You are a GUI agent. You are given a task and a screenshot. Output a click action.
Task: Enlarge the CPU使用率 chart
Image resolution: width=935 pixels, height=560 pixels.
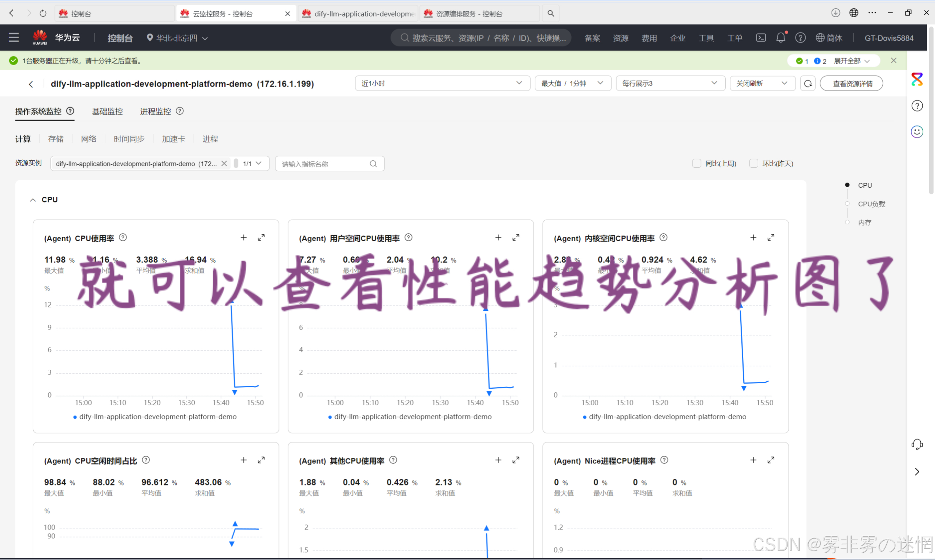click(261, 237)
